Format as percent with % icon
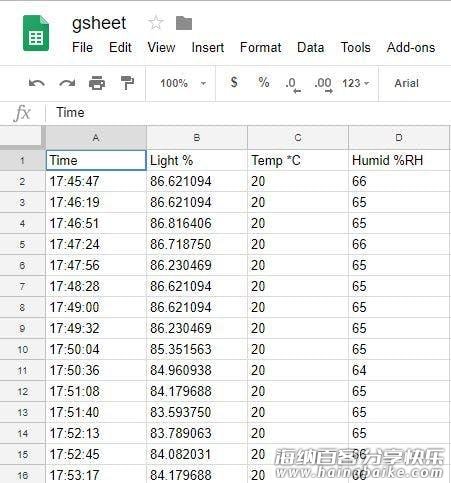 pyautogui.click(x=264, y=82)
